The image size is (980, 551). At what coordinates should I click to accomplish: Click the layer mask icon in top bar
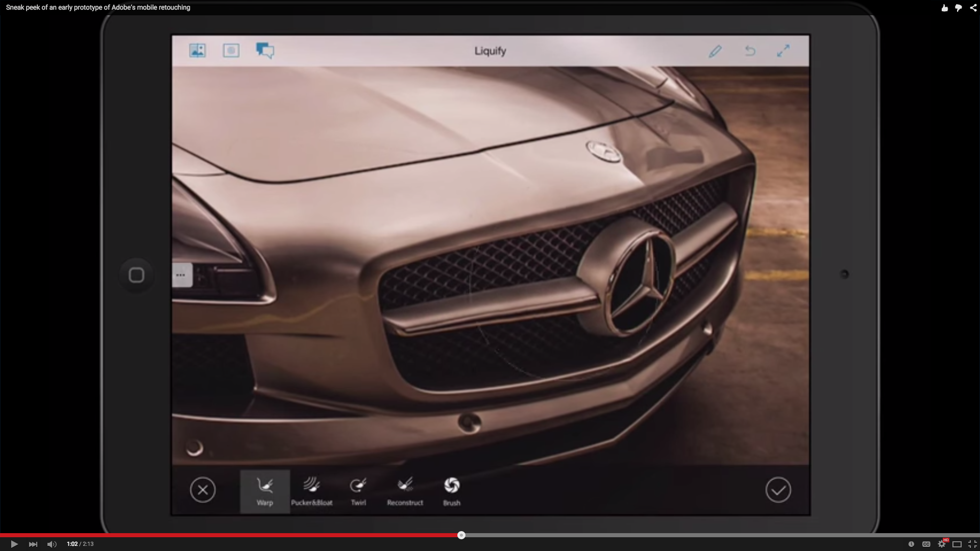click(x=231, y=51)
